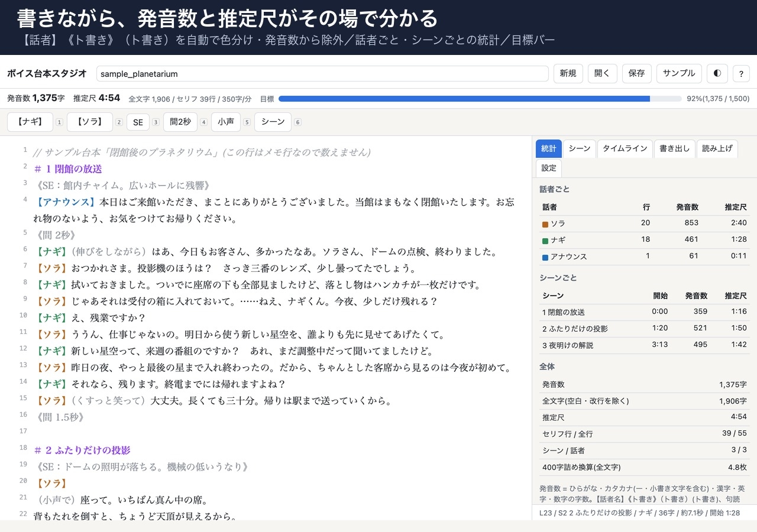Select scene row 2 ふたりだけの投影

point(645,329)
